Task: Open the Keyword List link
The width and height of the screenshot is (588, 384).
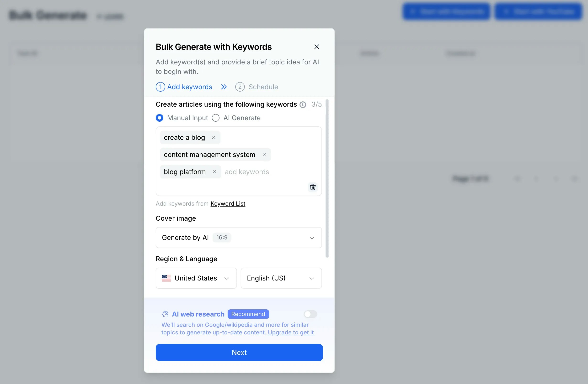Action: (x=228, y=204)
